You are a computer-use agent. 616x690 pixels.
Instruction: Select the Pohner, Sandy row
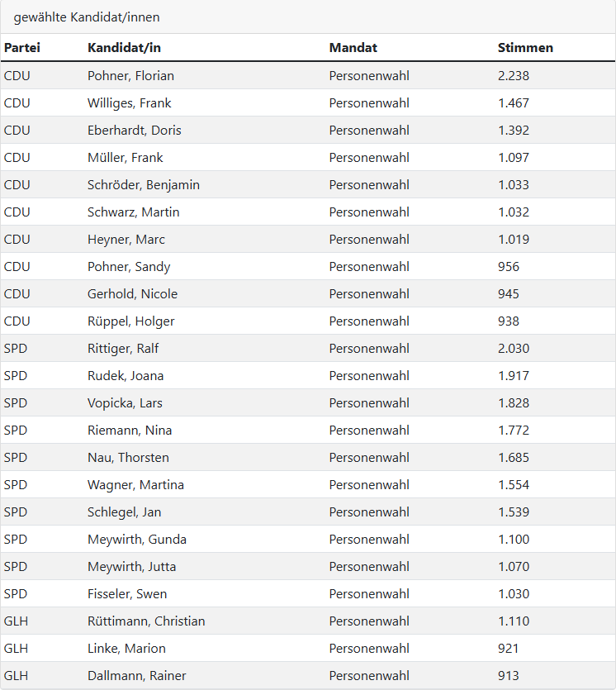coord(129,267)
